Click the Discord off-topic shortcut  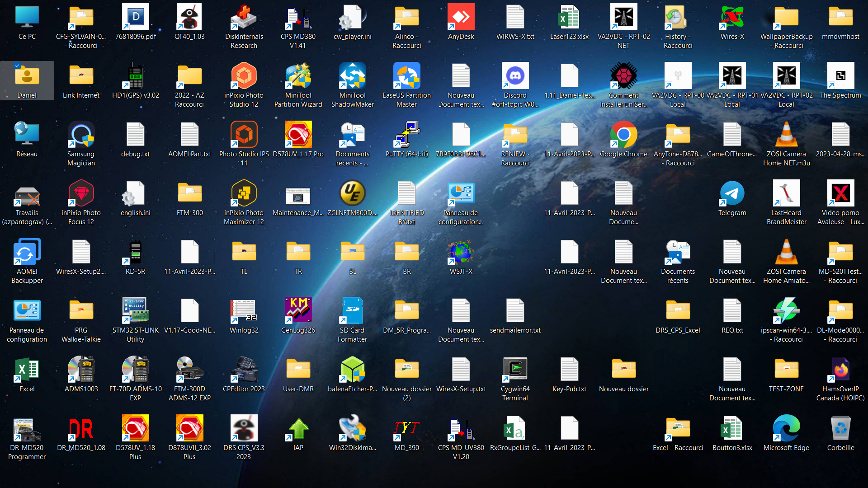[515, 76]
